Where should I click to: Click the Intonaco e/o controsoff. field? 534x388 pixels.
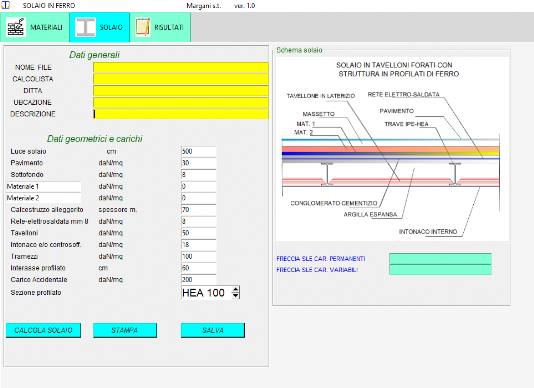[x=199, y=245]
